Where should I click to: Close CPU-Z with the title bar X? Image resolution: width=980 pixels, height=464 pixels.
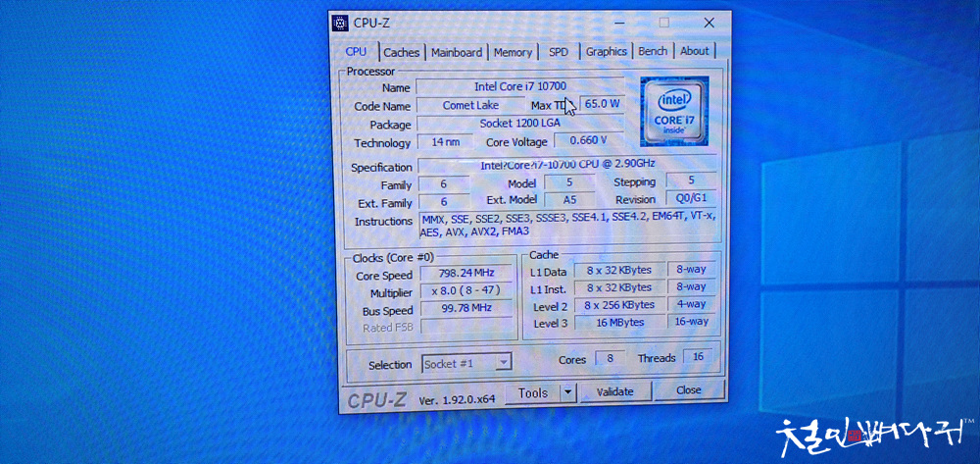pos(709,23)
